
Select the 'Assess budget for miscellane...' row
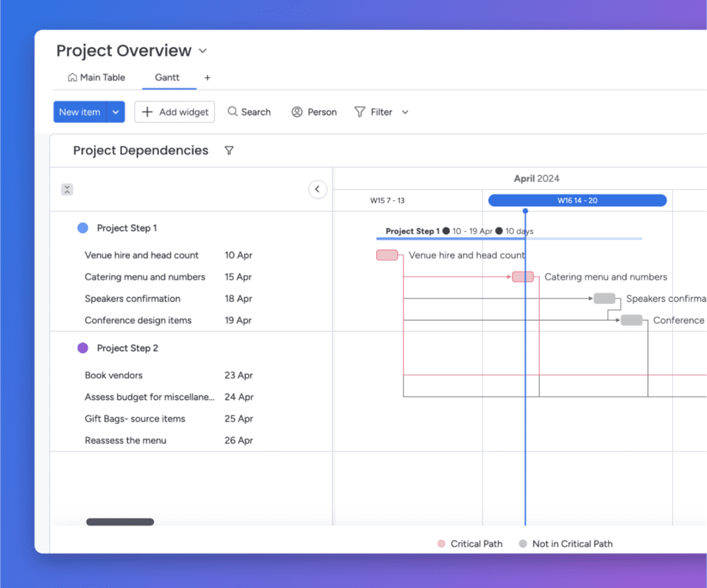tap(191, 397)
